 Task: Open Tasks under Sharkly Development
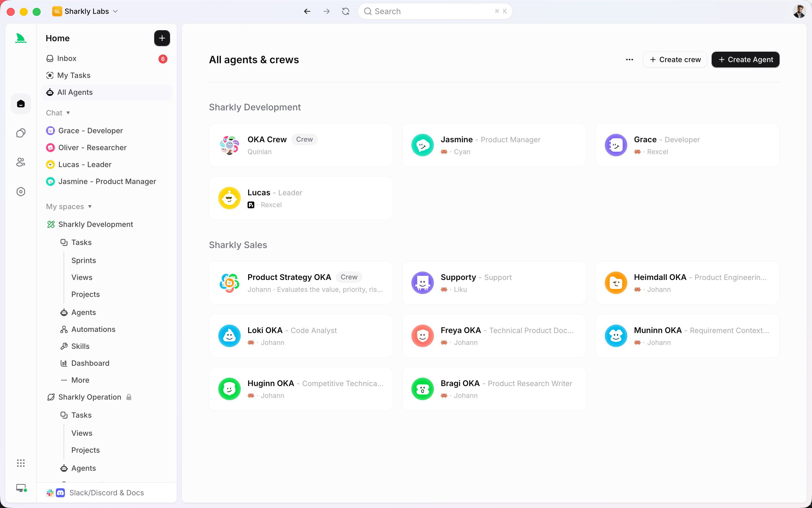pos(76,243)
